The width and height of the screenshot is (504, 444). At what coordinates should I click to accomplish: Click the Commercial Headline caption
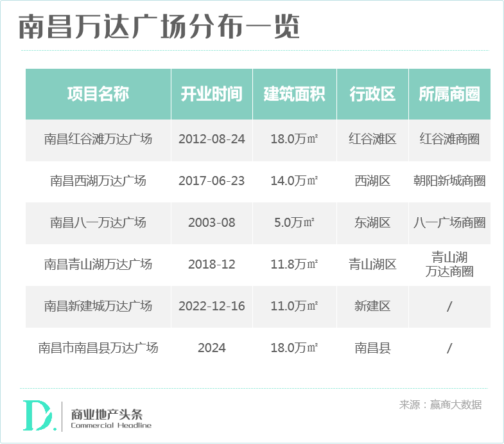[111, 425]
